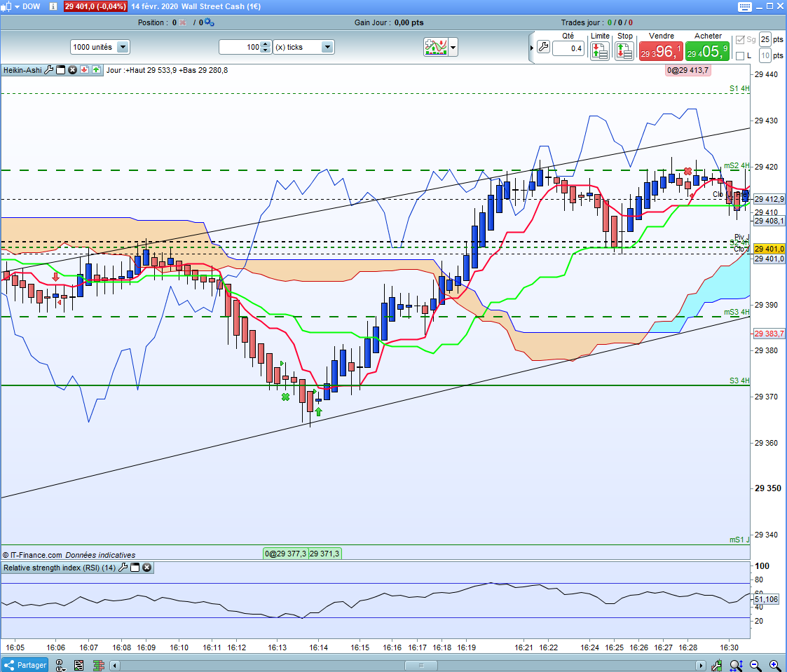The height and width of the screenshot is (672, 787).
Task: Click scrollbar left arrow
Action: tap(115, 666)
